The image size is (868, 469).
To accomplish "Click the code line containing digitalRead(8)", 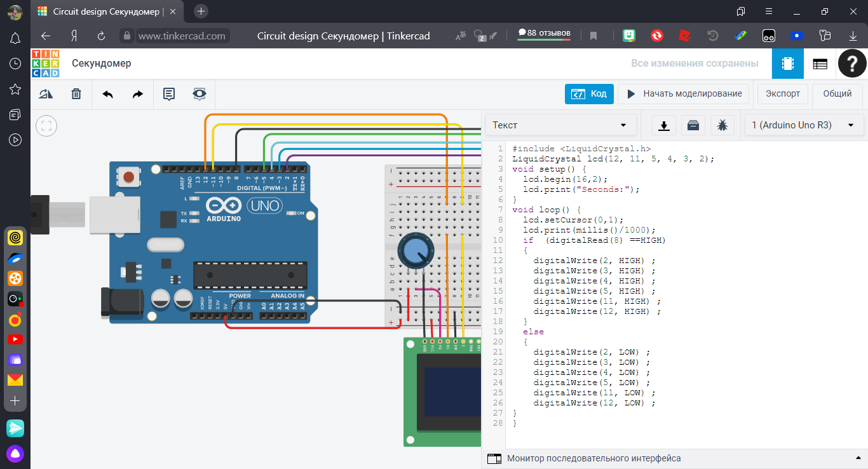I will coord(594,240).
